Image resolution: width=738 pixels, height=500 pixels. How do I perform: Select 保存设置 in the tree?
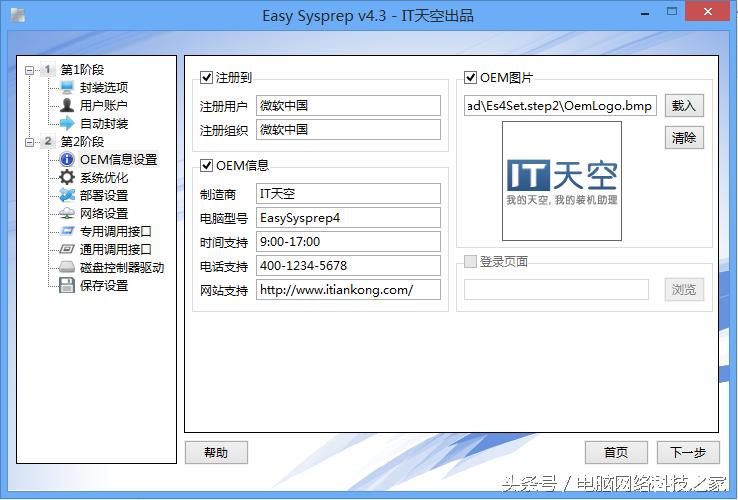[104, 285]
